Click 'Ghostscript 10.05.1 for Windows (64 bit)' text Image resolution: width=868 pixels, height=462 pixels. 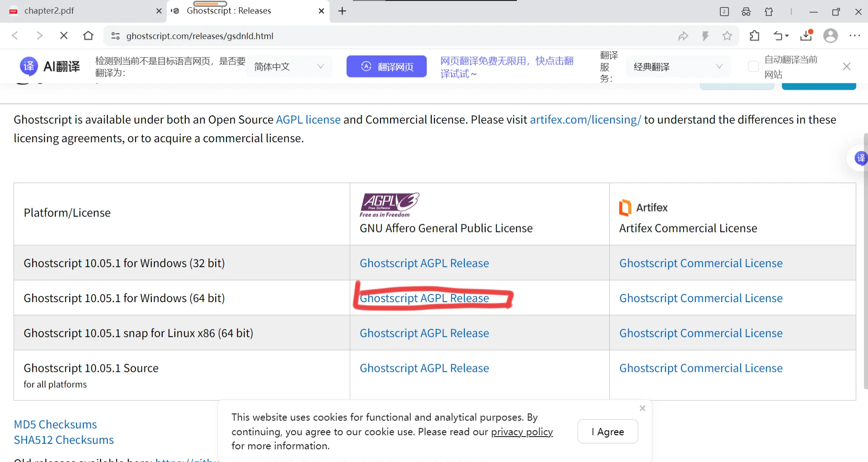pos(124,298)
